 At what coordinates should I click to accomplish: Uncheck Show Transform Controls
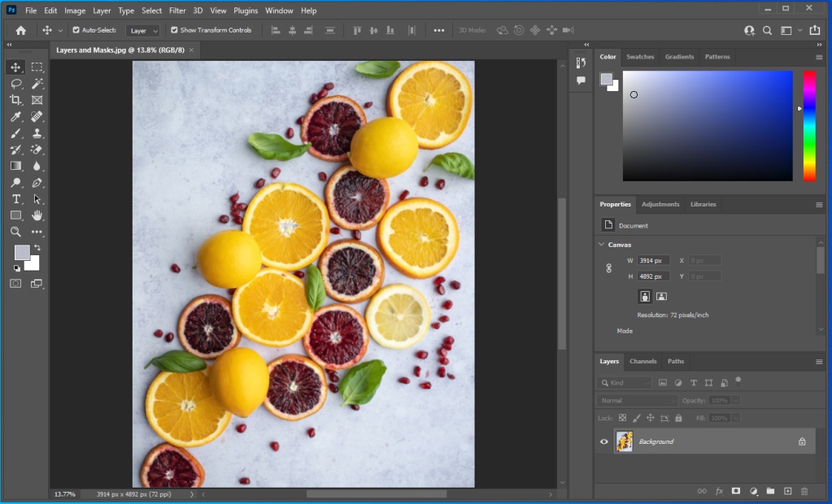point(174,30)
